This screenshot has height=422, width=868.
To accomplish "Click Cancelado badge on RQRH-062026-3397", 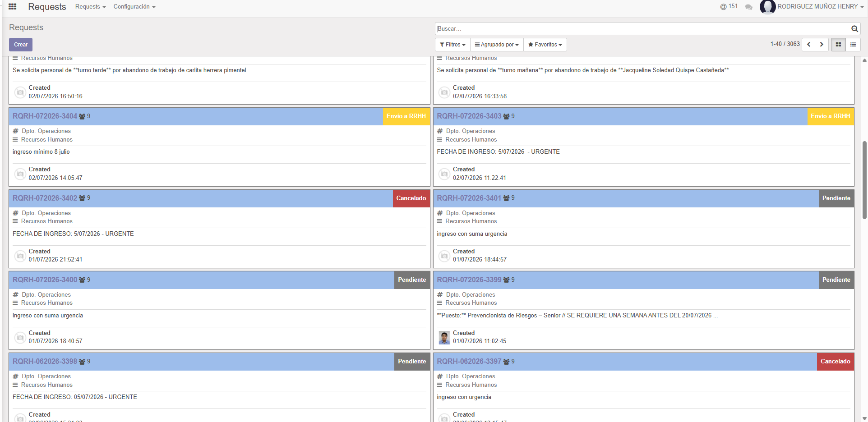I will tap(835, 362).
